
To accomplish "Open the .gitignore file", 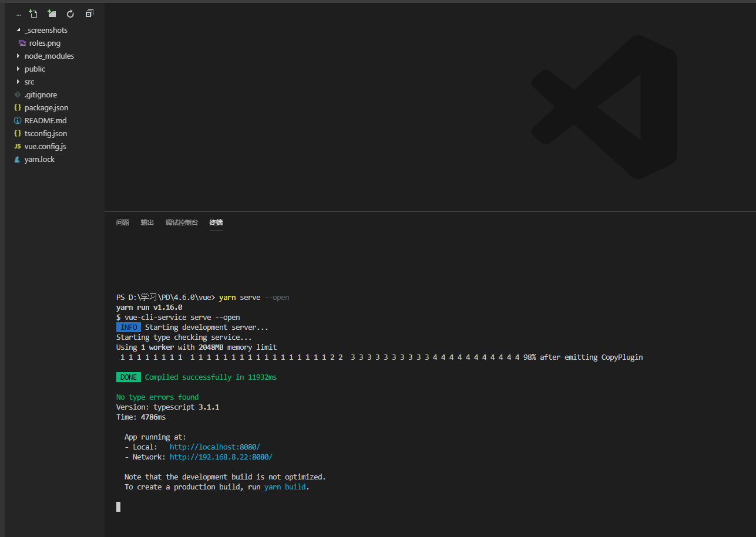I will point(41,94).
